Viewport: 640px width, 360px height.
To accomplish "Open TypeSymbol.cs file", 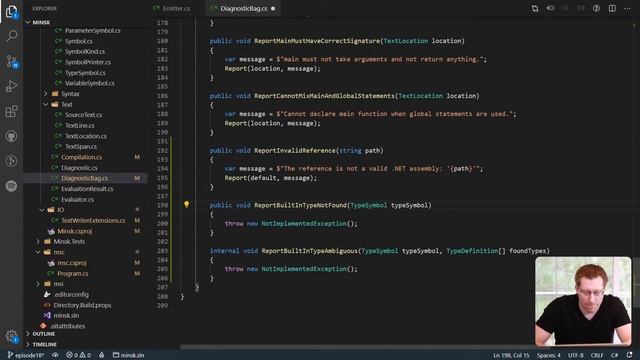I will tap(86, 73).
